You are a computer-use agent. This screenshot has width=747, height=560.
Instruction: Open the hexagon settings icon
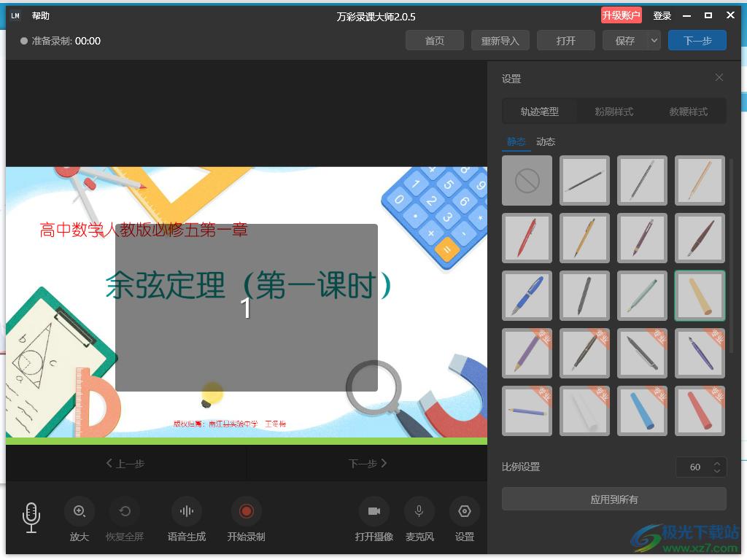[465, 511]
